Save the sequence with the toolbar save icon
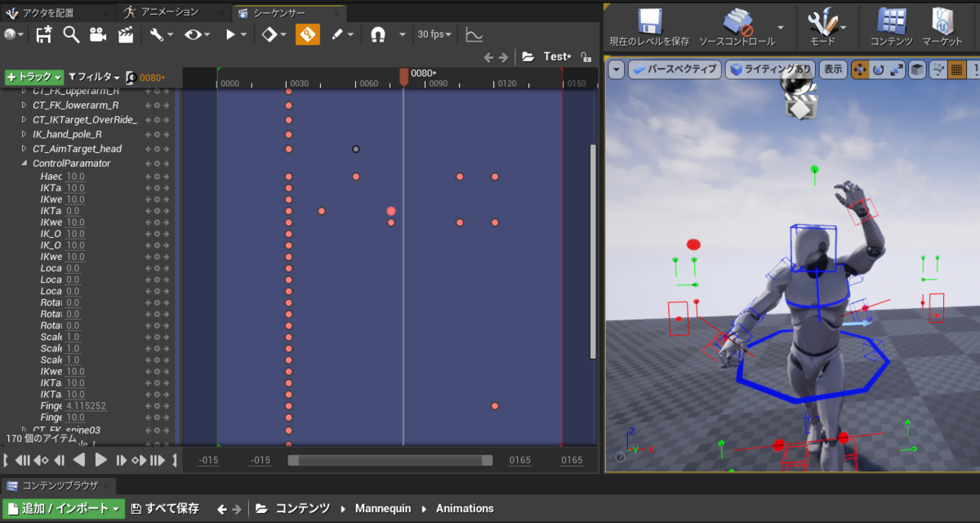 pyautogui.click(x=43, y=34)
